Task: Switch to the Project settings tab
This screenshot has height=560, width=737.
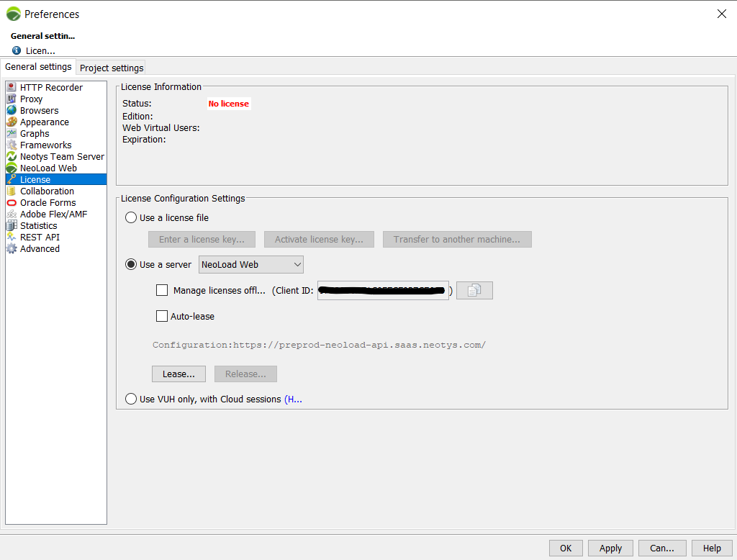Action: click(112, 68)
